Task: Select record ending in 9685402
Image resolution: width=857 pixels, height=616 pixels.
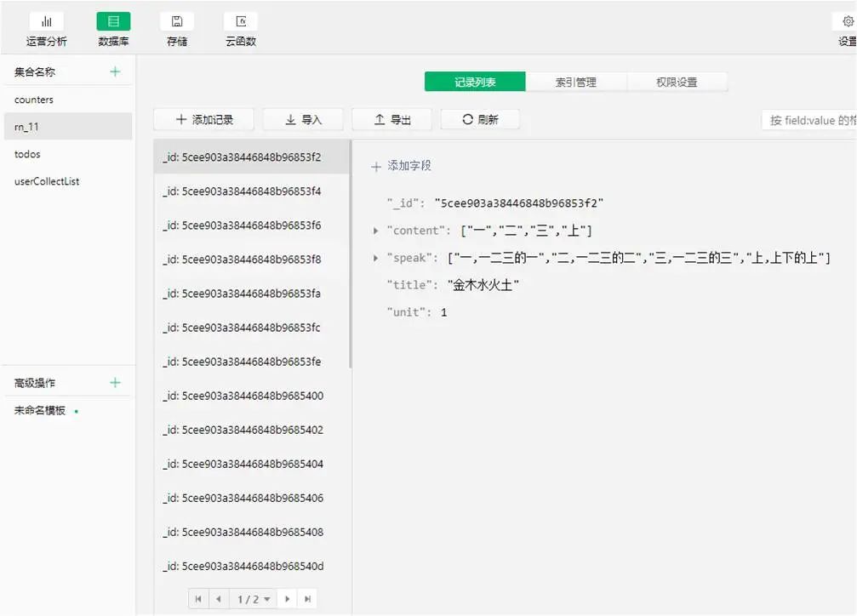Action: [251, 430]
